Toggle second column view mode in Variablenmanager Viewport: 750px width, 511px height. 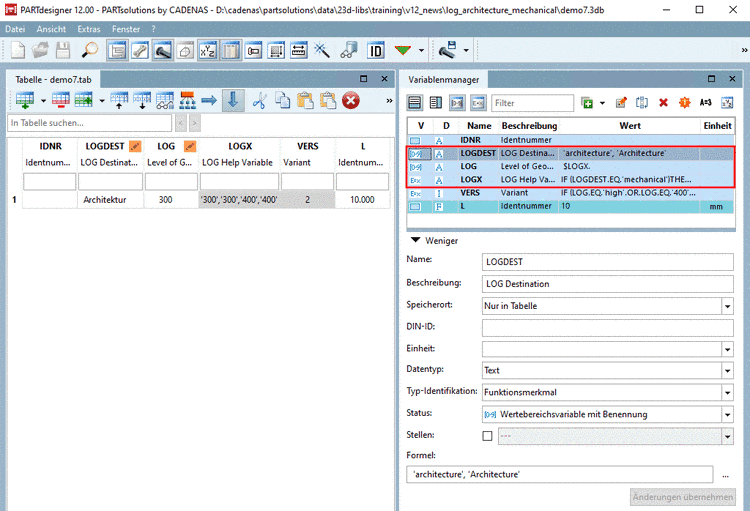click(436, 103)
